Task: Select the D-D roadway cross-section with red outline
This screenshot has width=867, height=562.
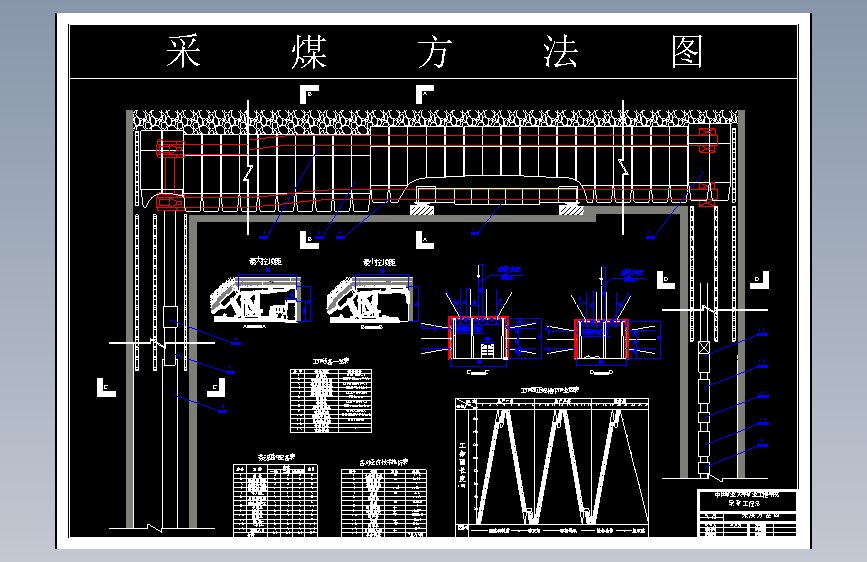Action: (601, 340)
